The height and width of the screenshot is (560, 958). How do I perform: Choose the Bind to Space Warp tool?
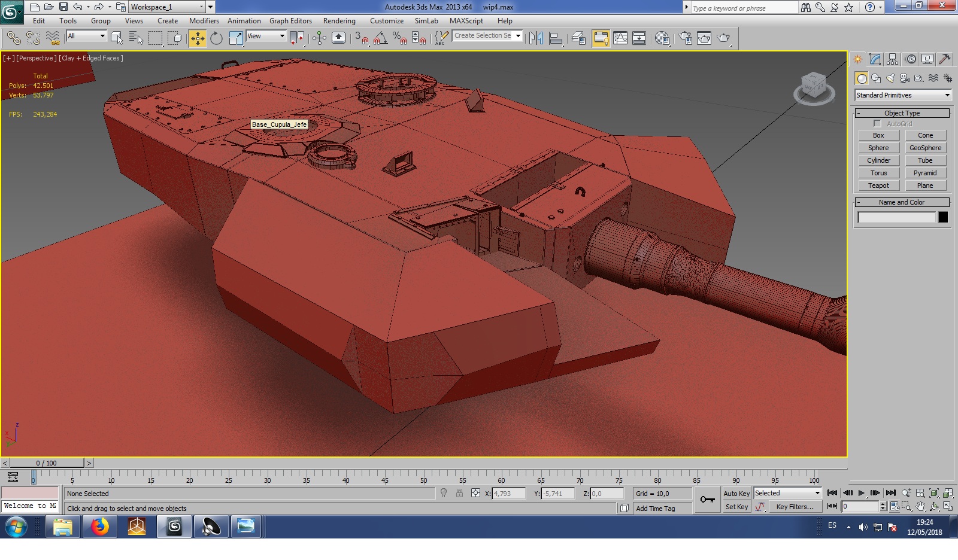click(x=53, y=38)
